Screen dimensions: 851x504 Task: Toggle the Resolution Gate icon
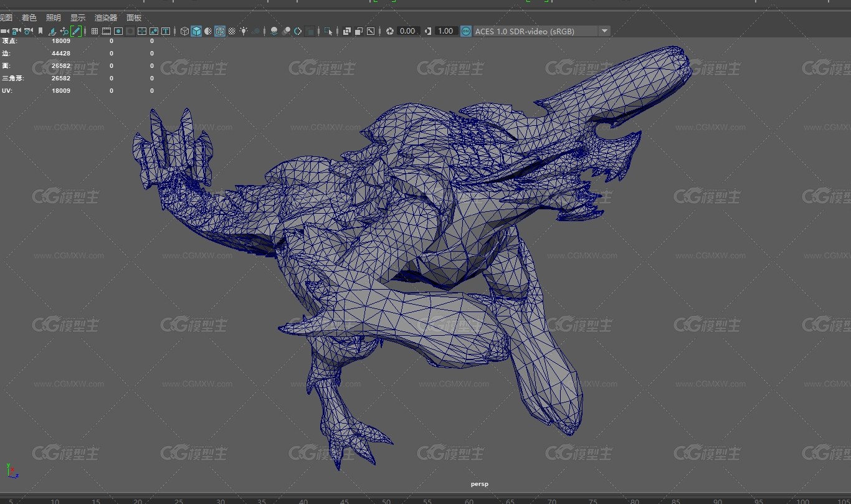tap(118, 31)
